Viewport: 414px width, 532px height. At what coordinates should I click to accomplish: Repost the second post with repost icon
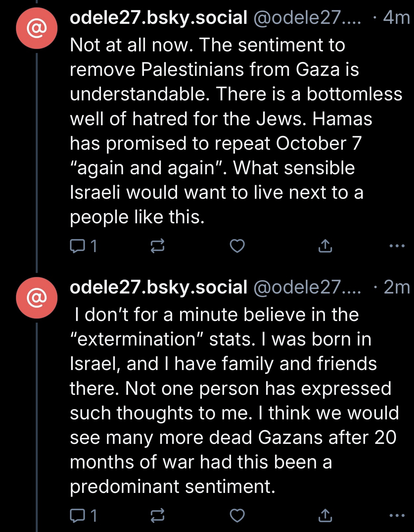[158, 516]
